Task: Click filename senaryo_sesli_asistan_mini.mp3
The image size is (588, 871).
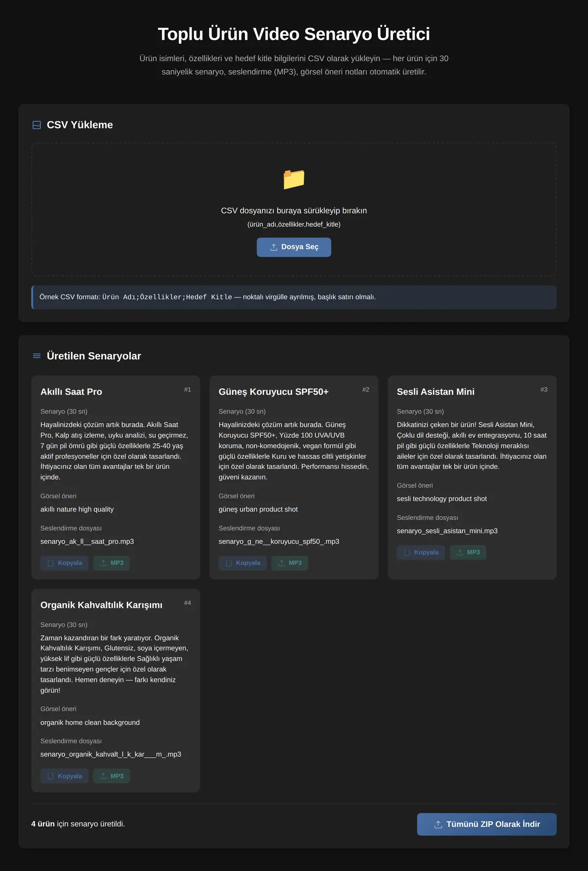Action: pos(447,531)
